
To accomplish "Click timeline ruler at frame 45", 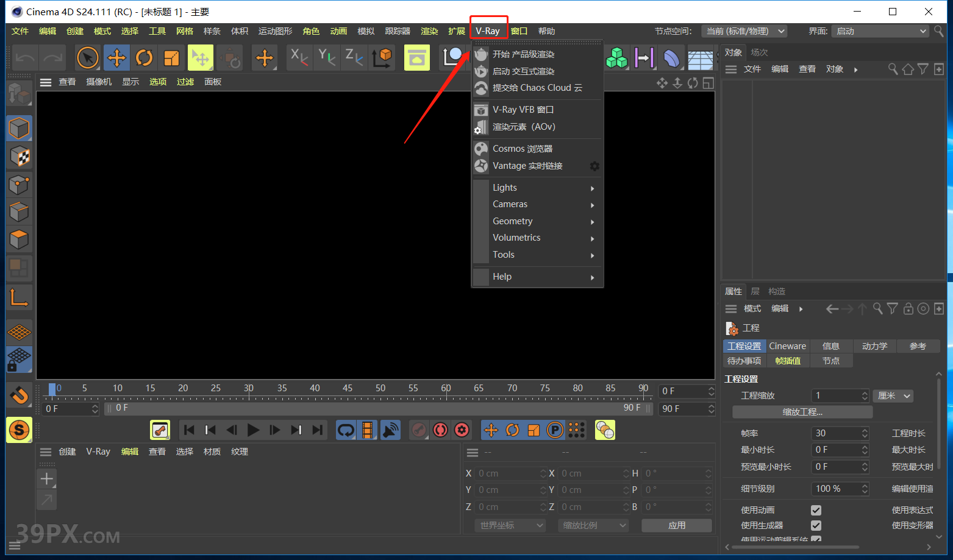I will point(348,388).
